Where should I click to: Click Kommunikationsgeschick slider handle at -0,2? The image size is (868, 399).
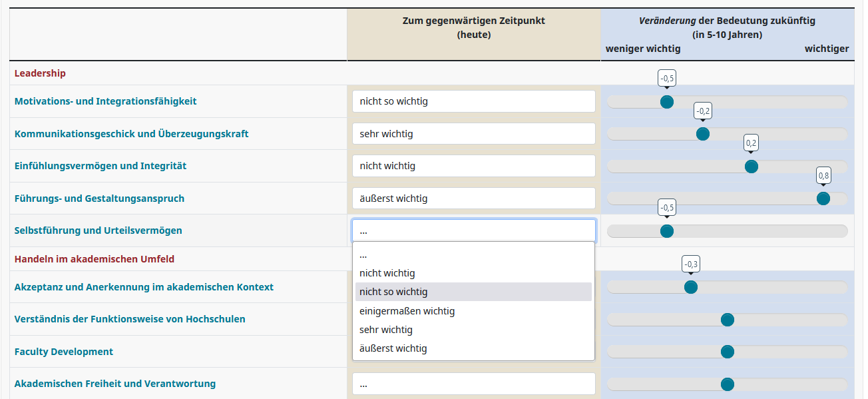pos(702,134)
